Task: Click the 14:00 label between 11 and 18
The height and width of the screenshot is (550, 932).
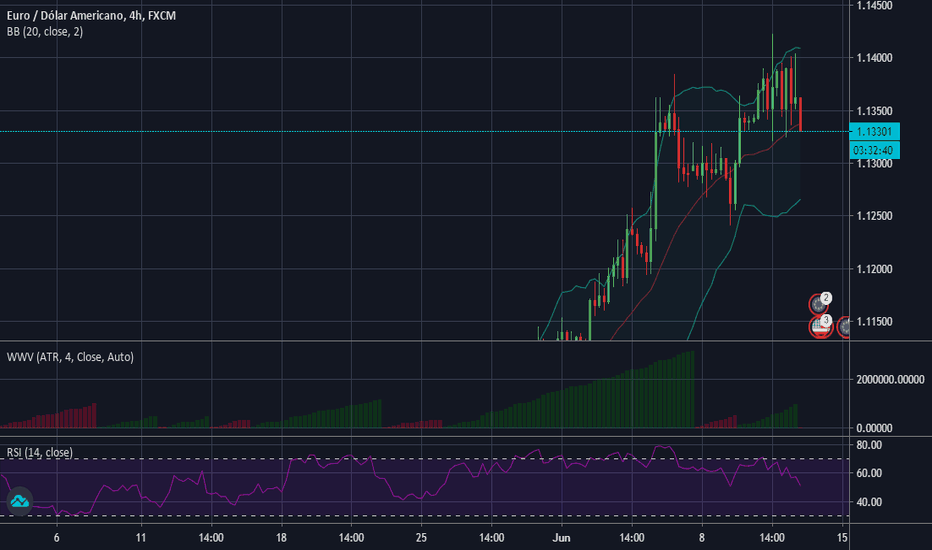Action: pos(211,538)
